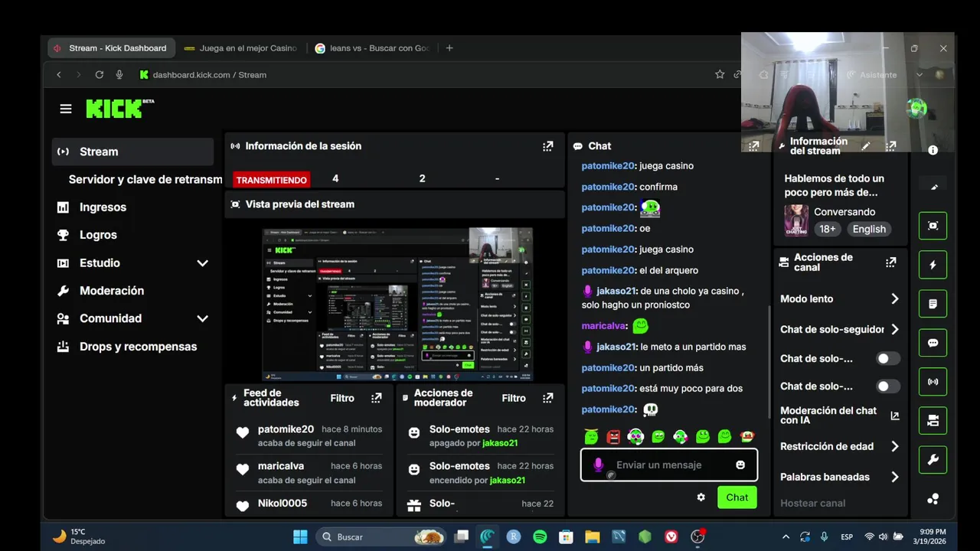Open File Explorer from the taskbar
Image resolution: width=980 pixels, height=551 pixels.
pos(592,536)
